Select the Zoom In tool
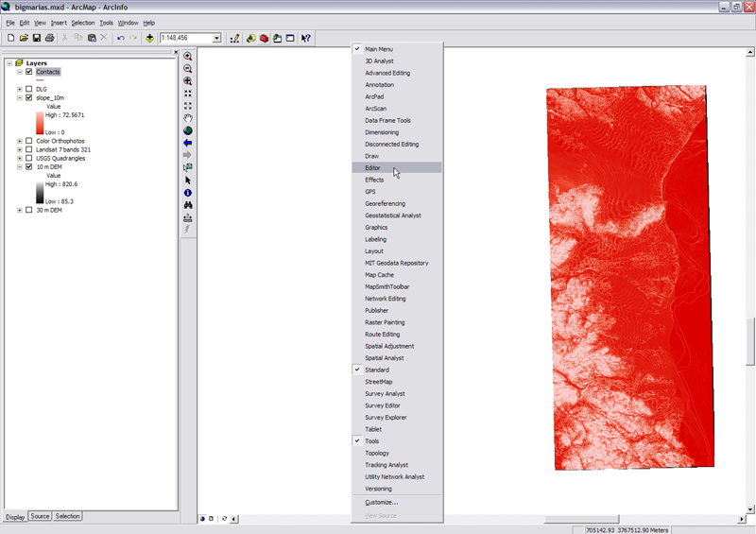Screen dimensions: 756x534 tap(188, 56)
